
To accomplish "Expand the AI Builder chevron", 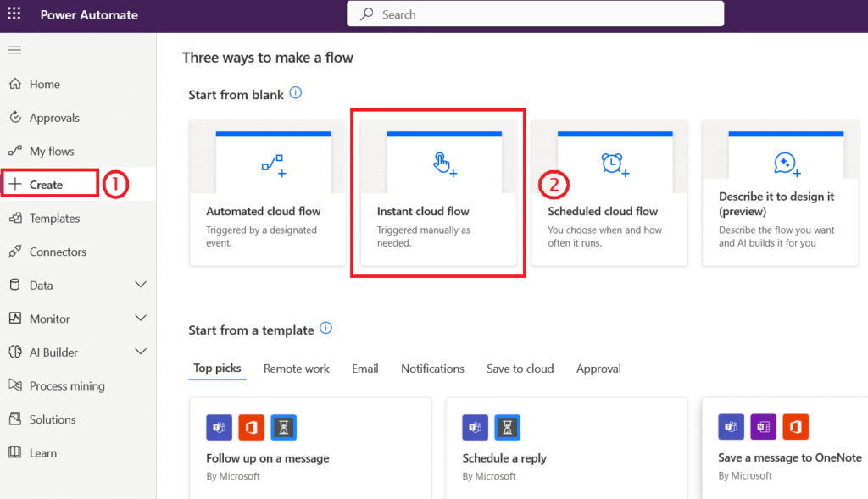I will [141, 352].
